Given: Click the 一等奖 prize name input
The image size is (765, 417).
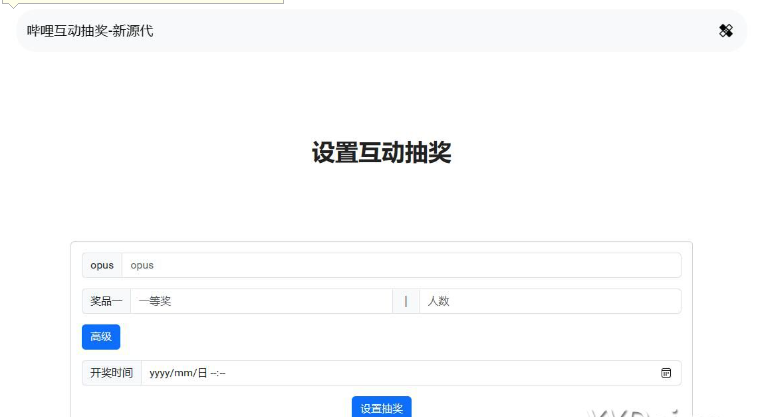Looking at the screenshot, I should pos(260,301).
